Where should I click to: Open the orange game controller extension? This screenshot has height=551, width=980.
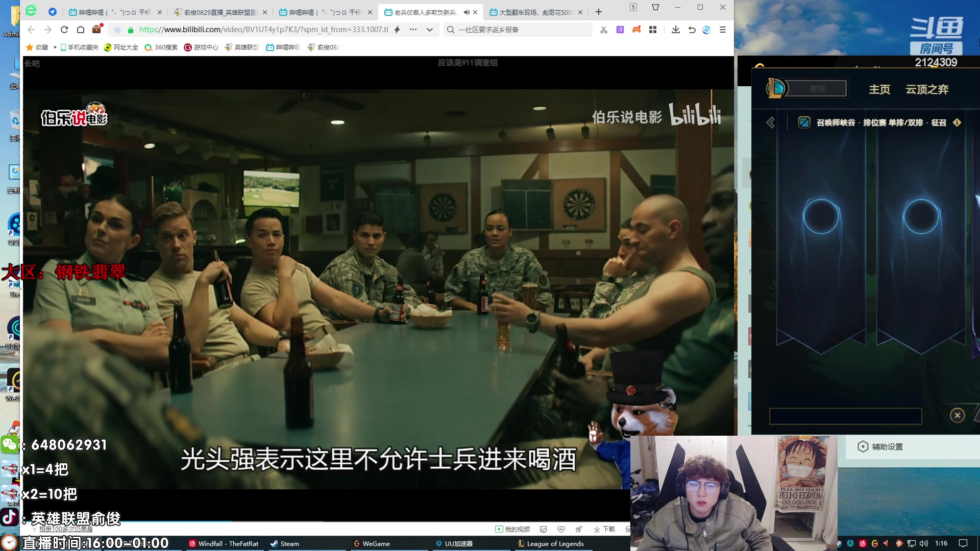point(636,30)
